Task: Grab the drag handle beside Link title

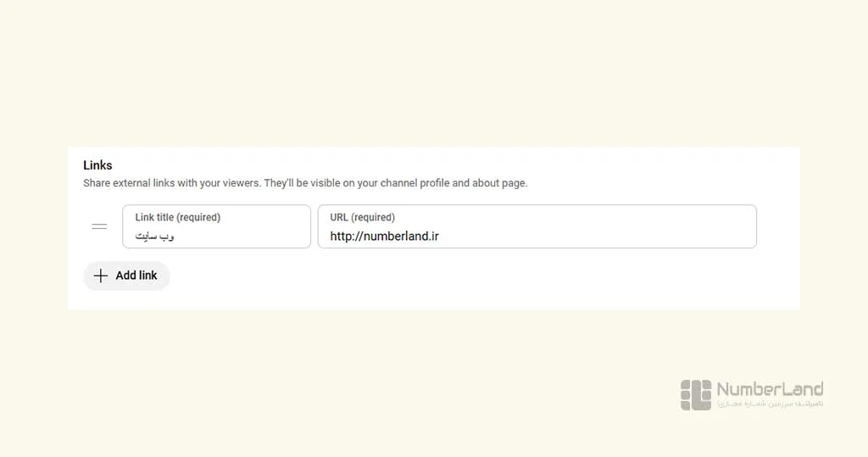Action: (100, 226)
